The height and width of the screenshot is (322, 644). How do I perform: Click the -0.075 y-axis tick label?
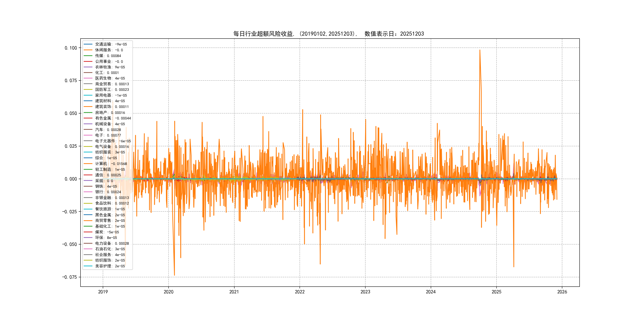(70, 277)
